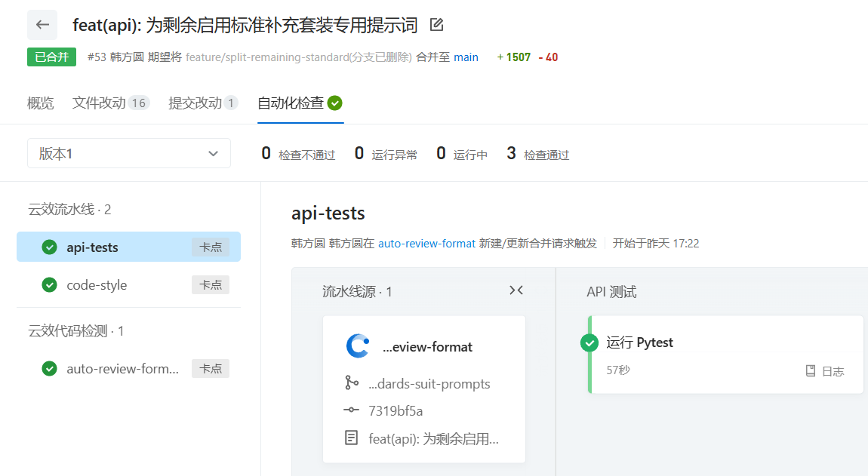Click the 云效流水线 · 2 section header
The height and width of the screenshot is (476, 868).
[x=69, y=209]
